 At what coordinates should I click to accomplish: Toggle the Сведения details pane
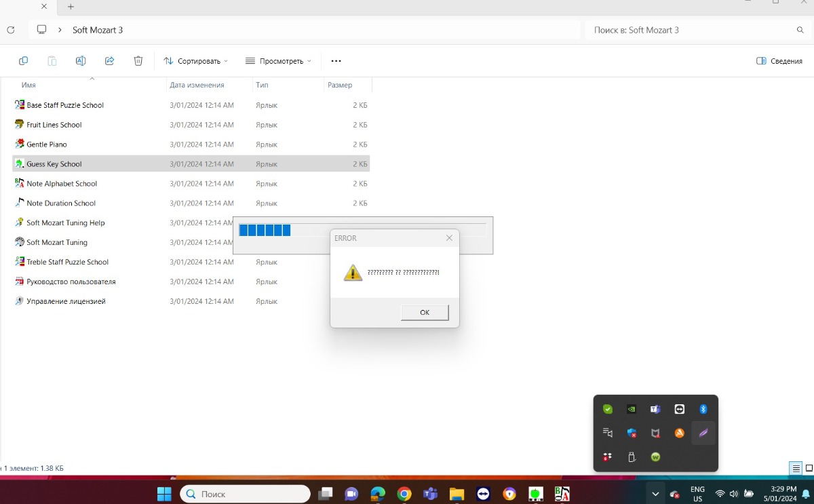point(779,61)
